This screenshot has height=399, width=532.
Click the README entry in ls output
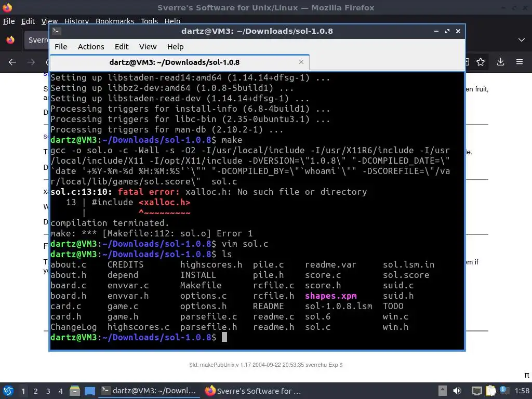click(x=269, y=306)
